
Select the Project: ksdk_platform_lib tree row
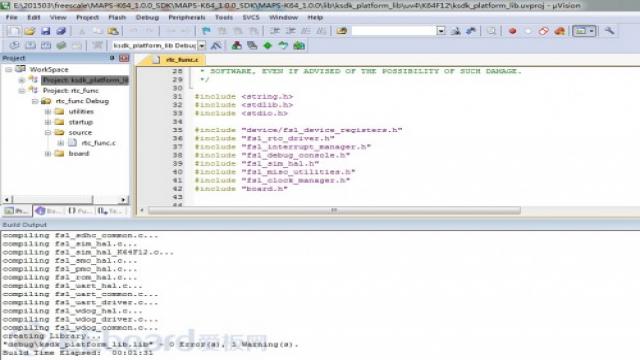coord(85,80)
